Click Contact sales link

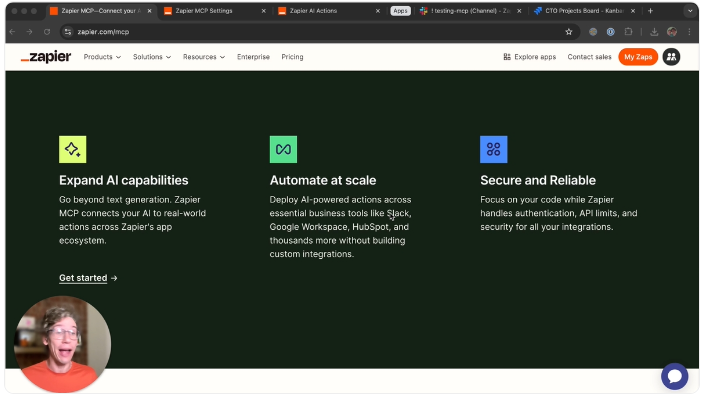(x=589, y=57)
